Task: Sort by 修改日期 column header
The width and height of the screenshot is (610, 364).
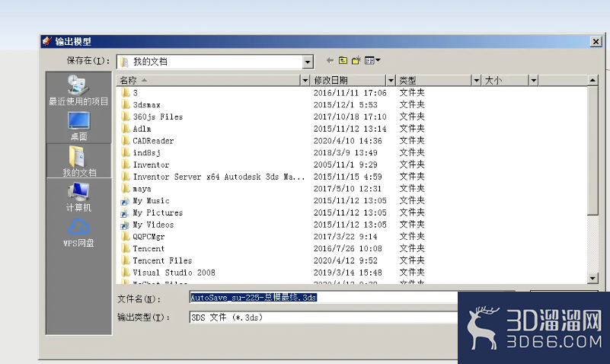Action: 349,81
